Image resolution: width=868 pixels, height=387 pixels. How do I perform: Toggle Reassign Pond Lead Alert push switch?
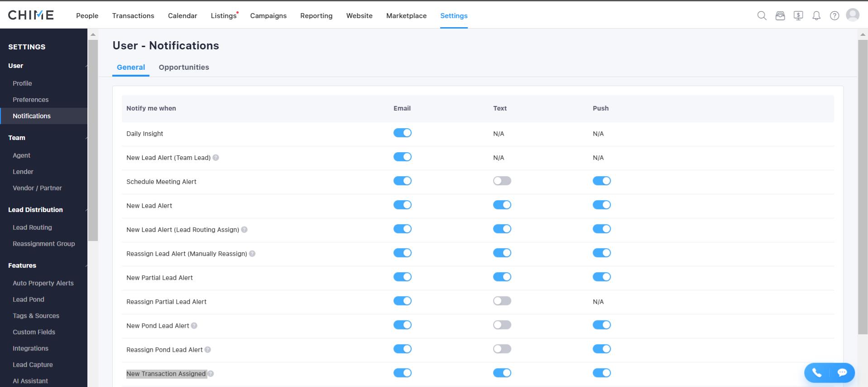(x=601, y=349)
